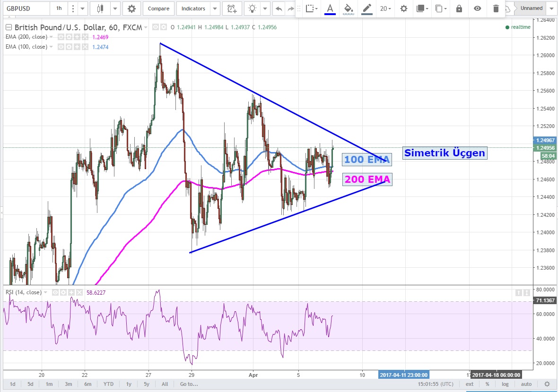
Task: Click the lightbulb ideas icon
Action: pos(253,9)
